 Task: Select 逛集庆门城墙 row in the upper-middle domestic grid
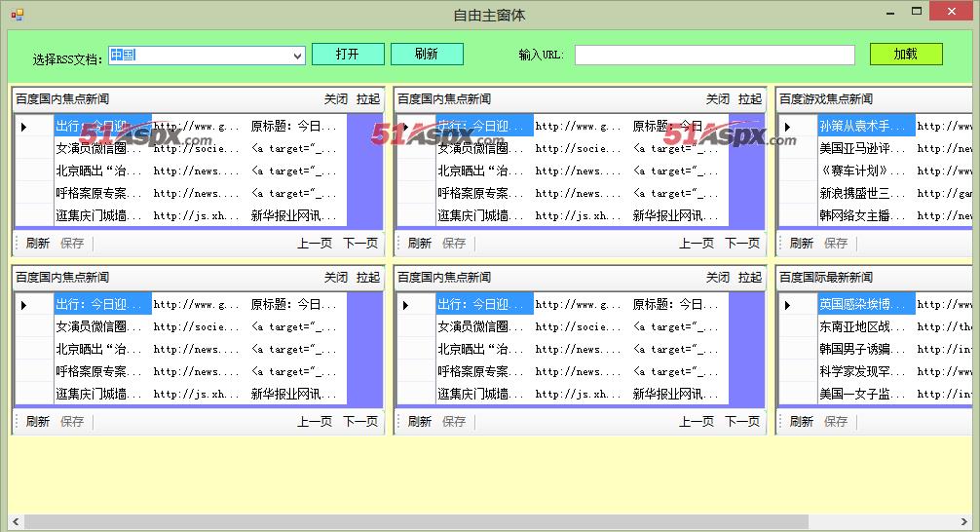(484, 215)
